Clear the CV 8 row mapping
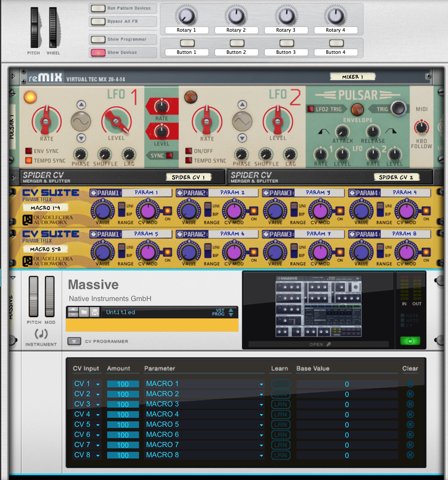The image size is (448, 480). point(410,455)
